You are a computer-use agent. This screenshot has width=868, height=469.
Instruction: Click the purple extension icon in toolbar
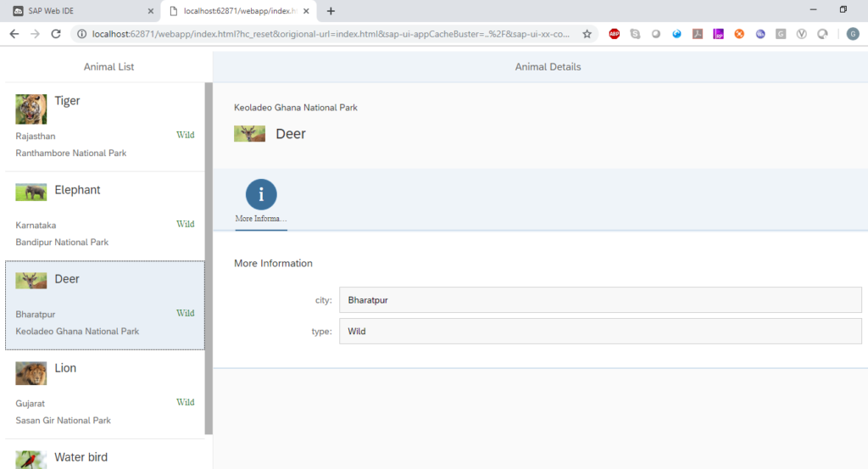click(x=718, y=34)
